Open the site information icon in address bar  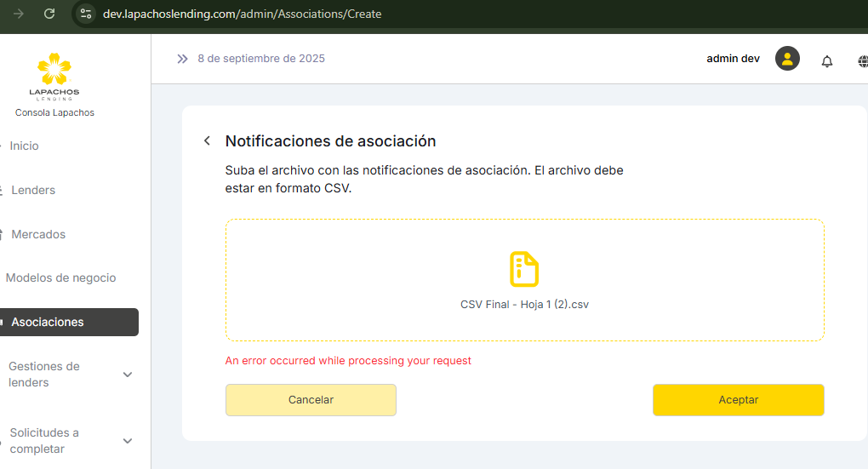[x=85, y=14]
